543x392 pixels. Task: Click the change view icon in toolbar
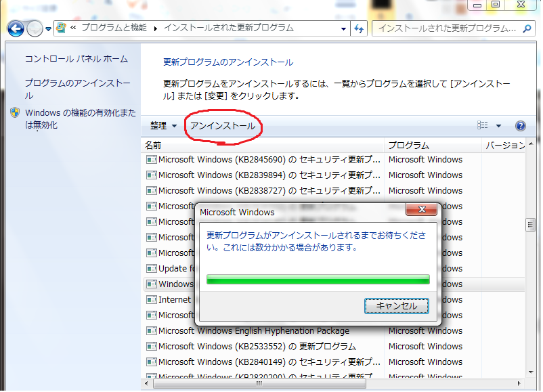coord(482,125)
